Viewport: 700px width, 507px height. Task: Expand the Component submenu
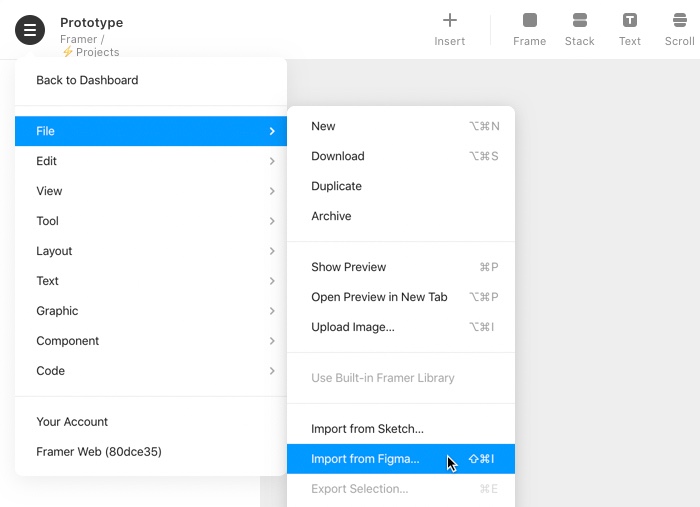(x=151, y=341)
